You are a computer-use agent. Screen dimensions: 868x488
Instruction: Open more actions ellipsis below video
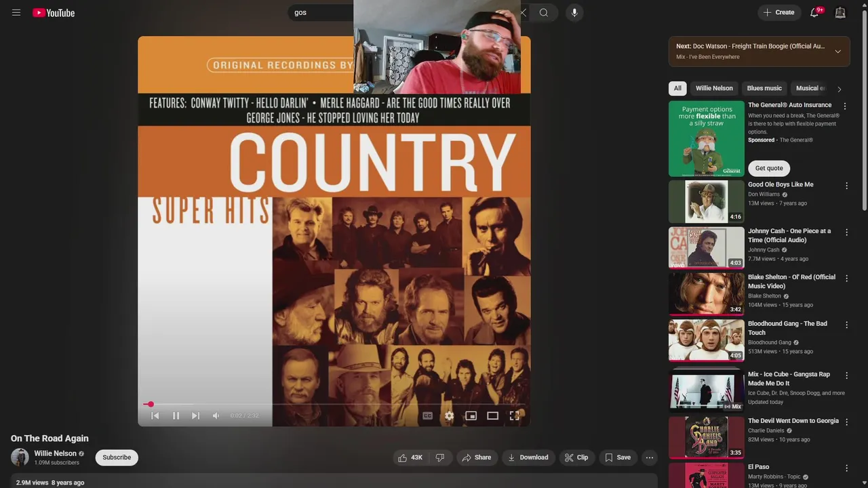point(650,457)
